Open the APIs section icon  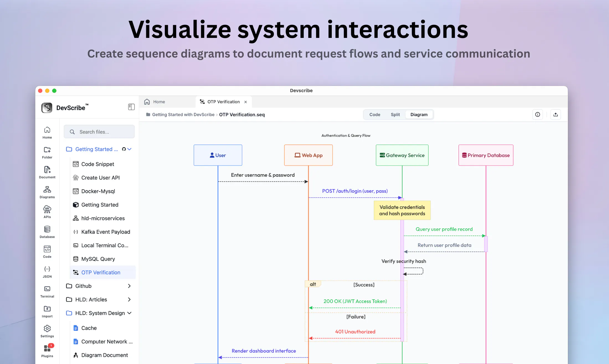(47, 212)
